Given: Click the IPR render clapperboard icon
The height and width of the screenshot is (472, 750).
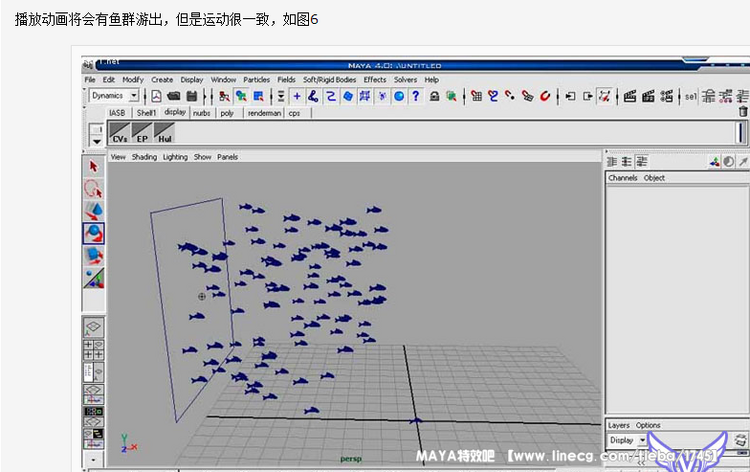Looking at the screenshot, I should (x=648, y=96).
